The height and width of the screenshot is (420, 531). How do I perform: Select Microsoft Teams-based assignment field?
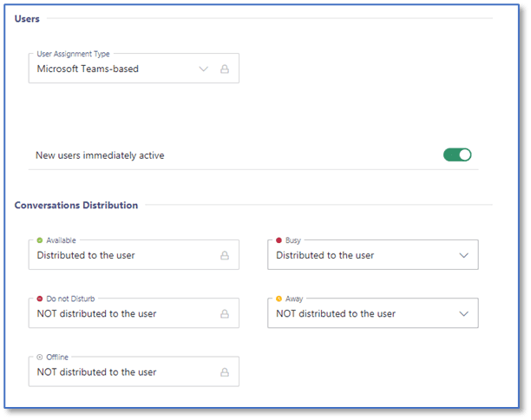pyautogui.click(x=134, y=68)
